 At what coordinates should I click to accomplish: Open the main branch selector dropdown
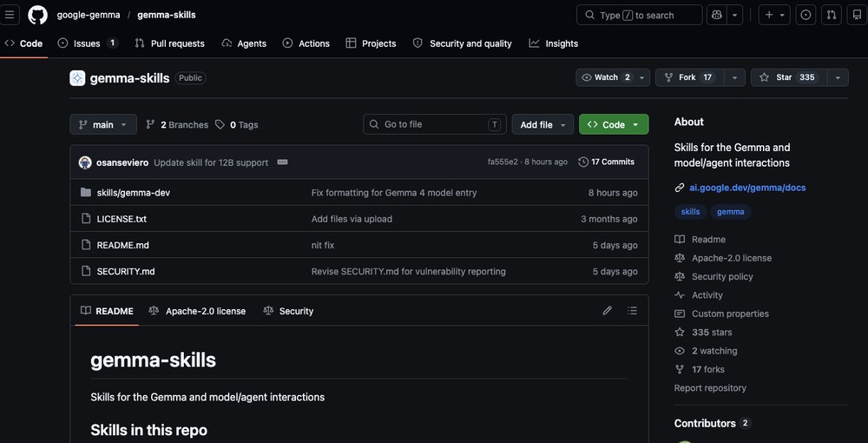[103, 124]
